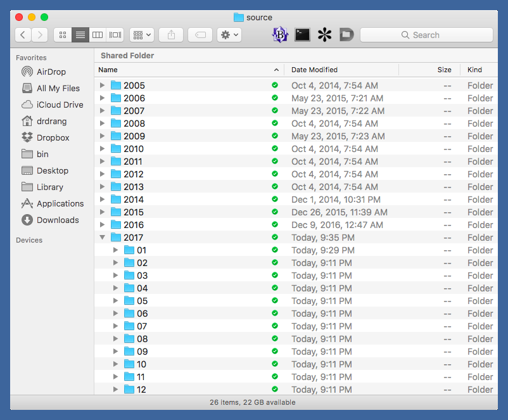The height and width of the screenshot is (420, 508).
Task: Open the Action gear dropdown menu
Action: click(229, 35)
